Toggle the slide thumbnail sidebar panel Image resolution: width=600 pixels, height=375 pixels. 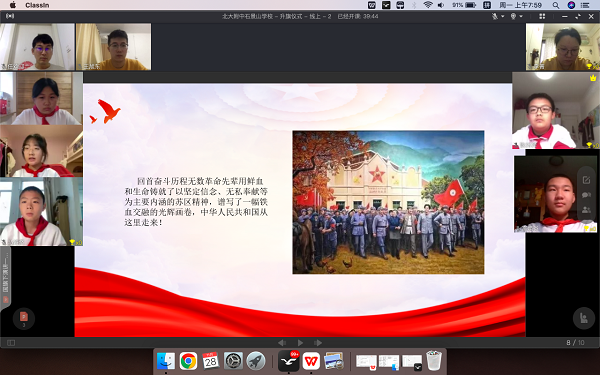click(x=11, y=343)
